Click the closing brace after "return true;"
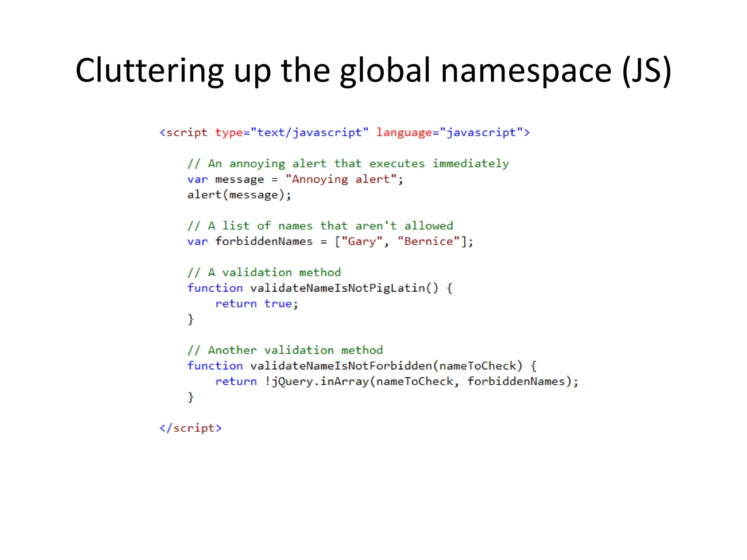The height and width of the screenshot is (560, 747). 190,319
